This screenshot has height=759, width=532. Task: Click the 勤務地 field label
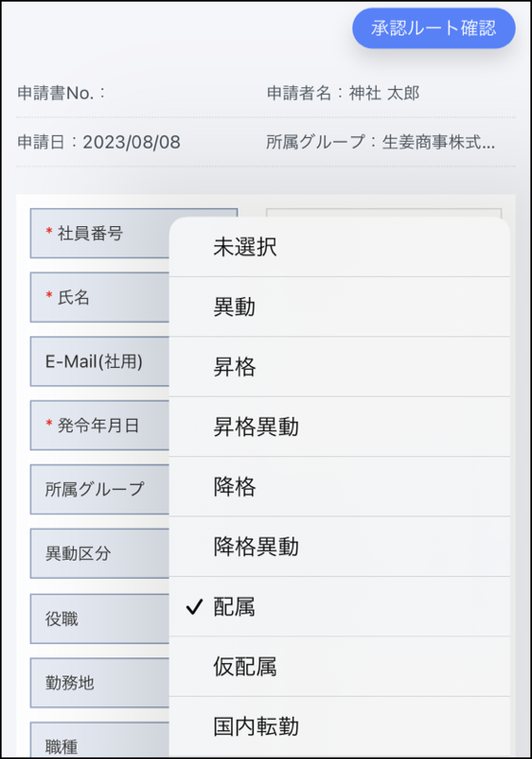point(69,682)
